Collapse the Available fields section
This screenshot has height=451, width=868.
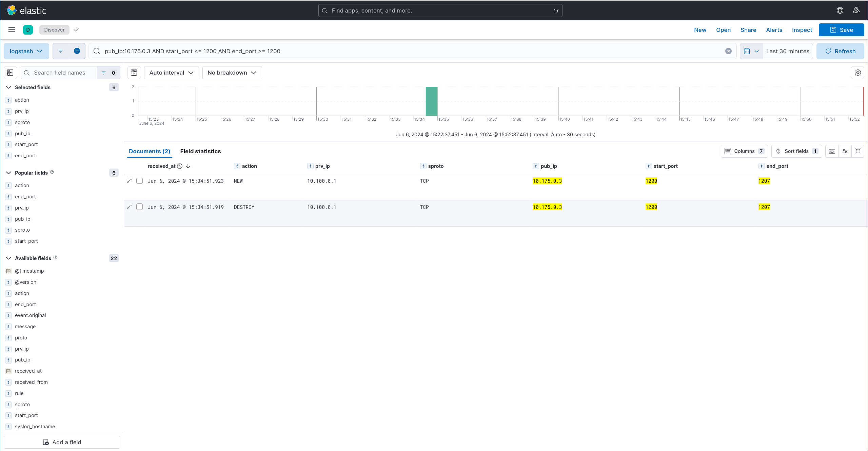(9, 258)
